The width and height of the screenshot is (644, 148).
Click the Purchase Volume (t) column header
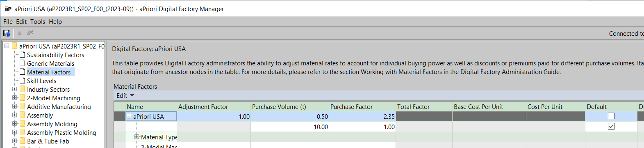(289, 106)
